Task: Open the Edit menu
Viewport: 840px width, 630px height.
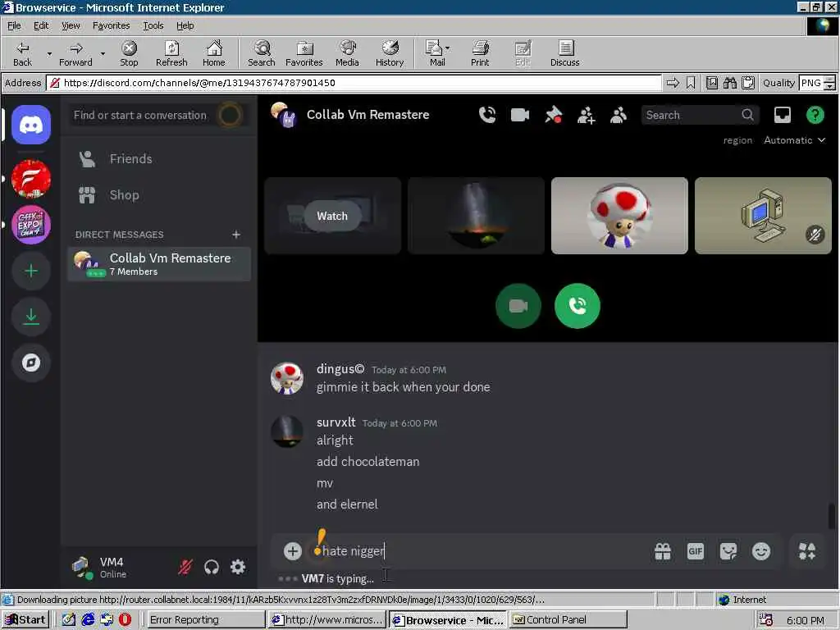Action: [41, 25]
